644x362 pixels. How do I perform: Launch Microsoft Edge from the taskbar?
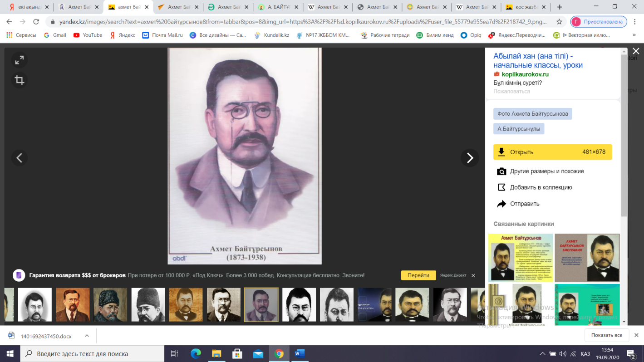click(196, 353)
